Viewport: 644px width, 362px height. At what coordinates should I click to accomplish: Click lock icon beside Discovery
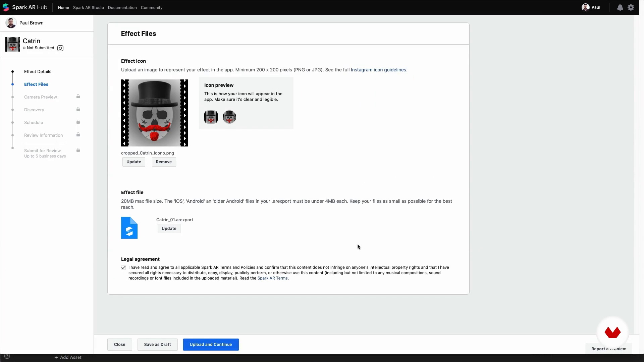(x=78, y=109)
